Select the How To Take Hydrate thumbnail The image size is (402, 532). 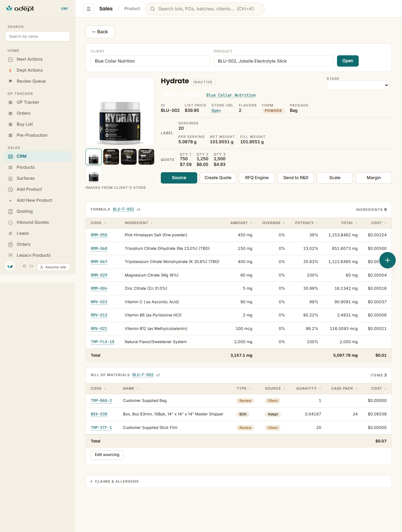point(146,157)
